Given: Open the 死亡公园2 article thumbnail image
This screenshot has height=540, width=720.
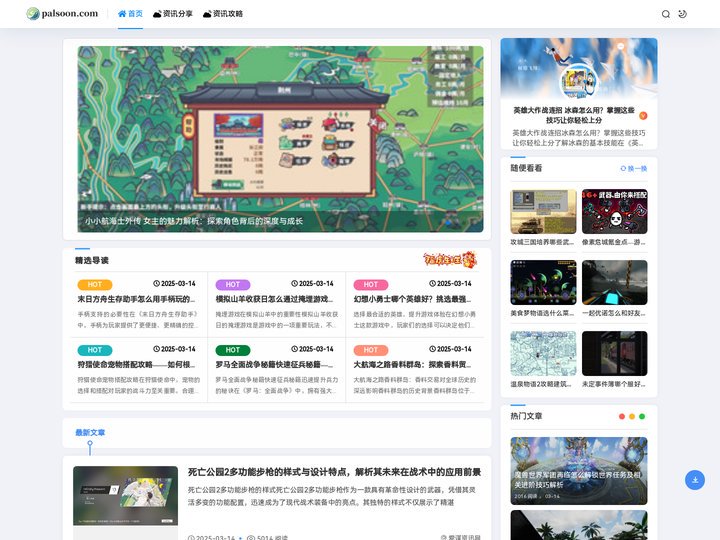Looking at the screenshot, I should coord(125,496).
